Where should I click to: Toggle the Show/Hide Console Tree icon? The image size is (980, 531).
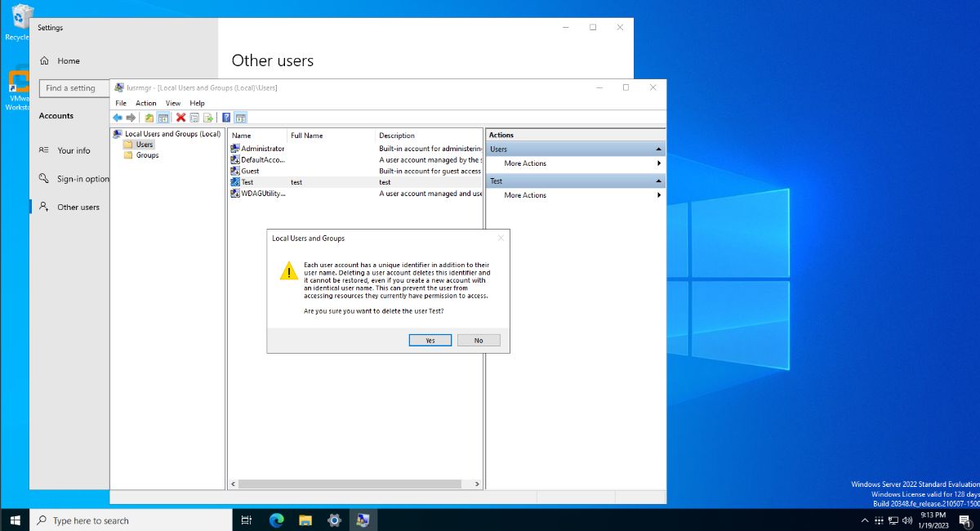coord(163,118)
